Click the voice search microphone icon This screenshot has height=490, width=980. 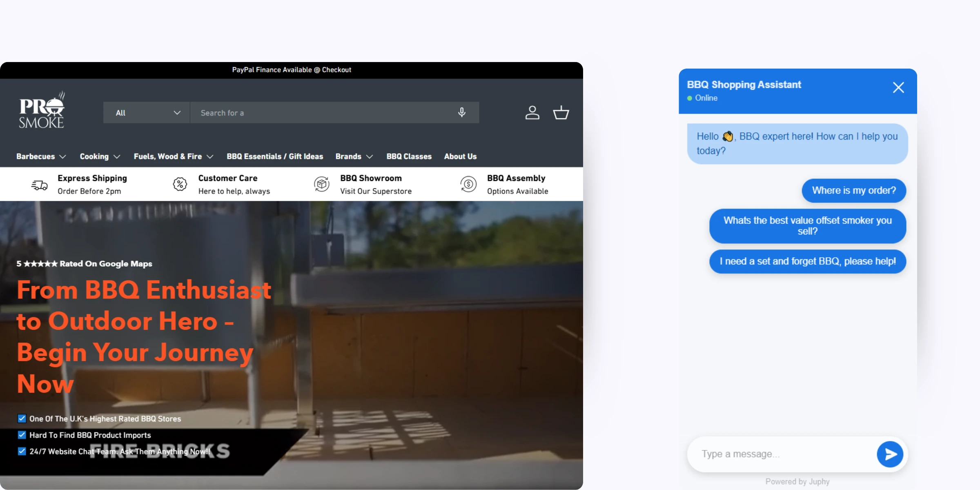[x=461, y=112]
